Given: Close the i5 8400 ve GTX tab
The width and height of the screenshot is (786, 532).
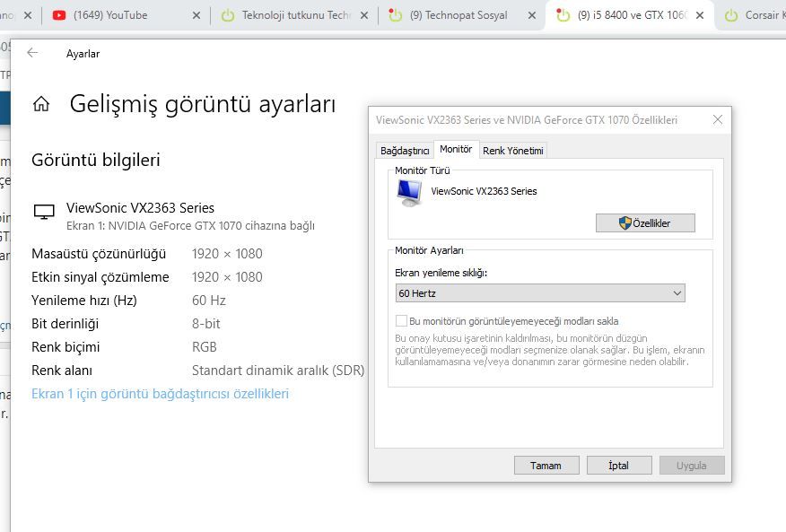Looking at the screenshot, I should (700, 15).
